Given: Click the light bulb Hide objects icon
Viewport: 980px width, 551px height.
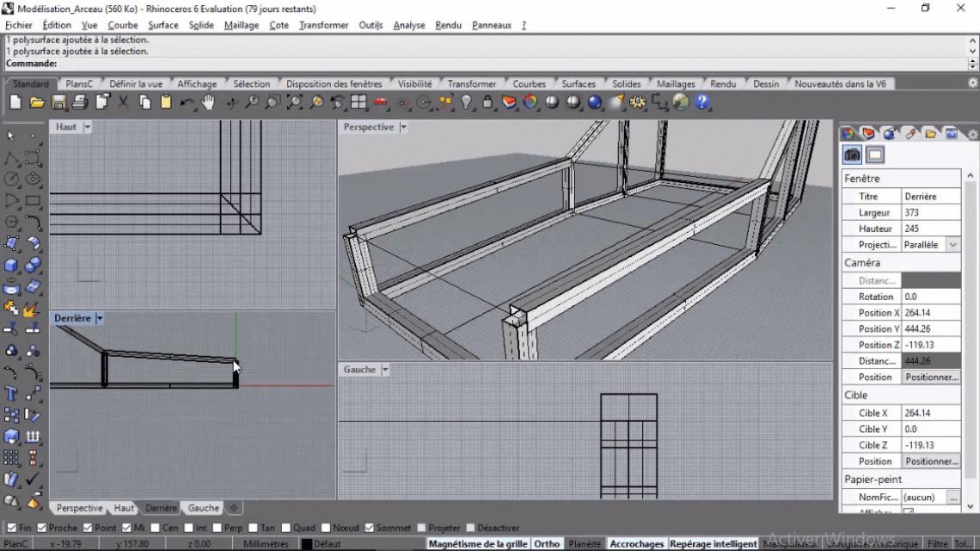Looking at the screenshot, I should [x=466, y=102].
